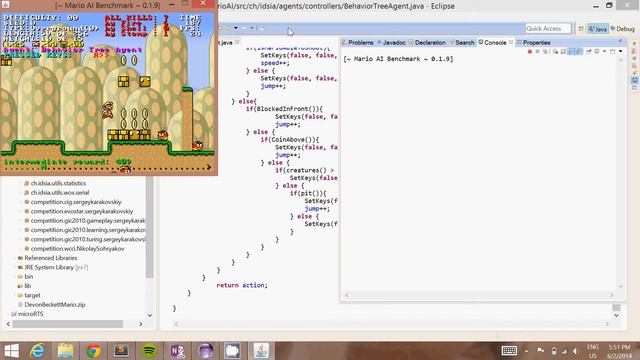Click the Display Selected Console icon
640x360 pixels.
(597, 51)
